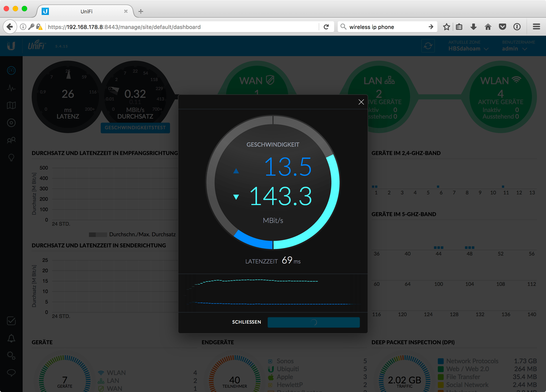Open the bookmarks list icon
This screenshot has width=546, height=392.
(459, 27)
